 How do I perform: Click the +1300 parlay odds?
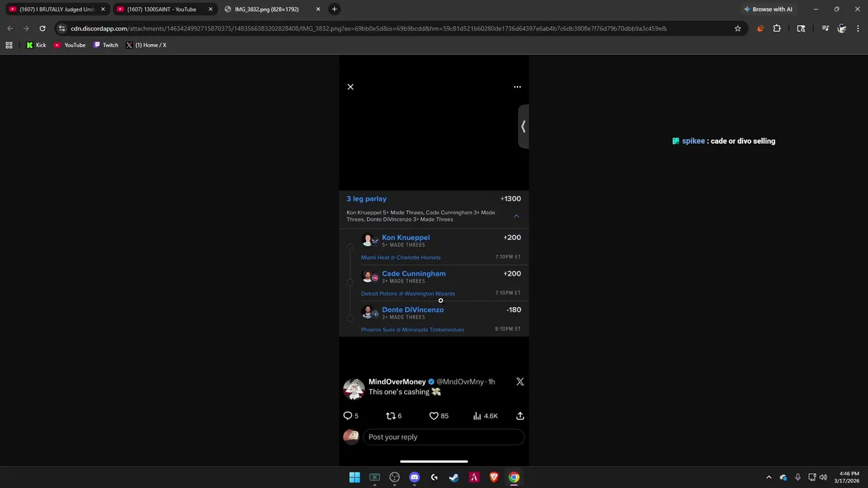click(x=511, y=199)
